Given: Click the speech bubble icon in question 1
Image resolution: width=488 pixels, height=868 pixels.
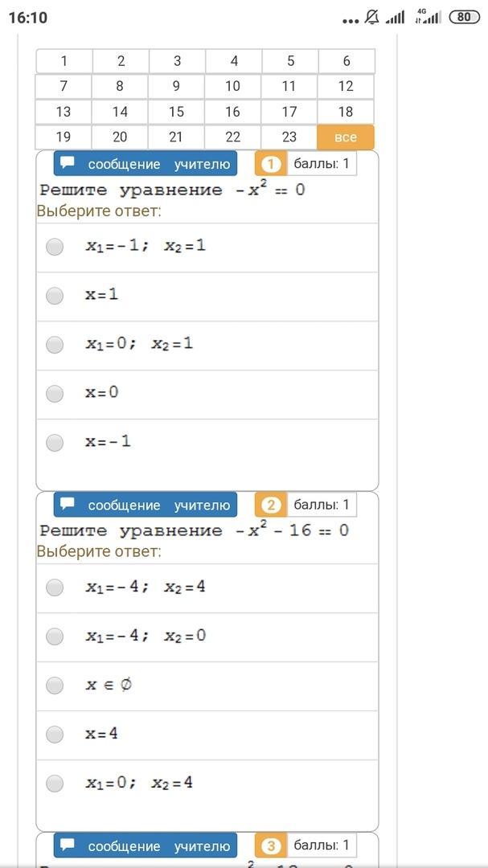Looking at the screenshot, I should click(68, 163).
